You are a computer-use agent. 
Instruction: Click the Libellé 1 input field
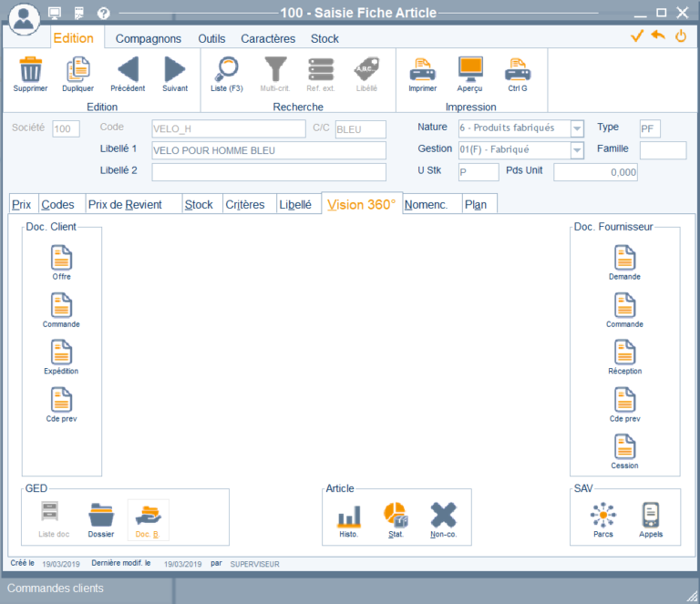pyautogui.click(x=269, y=150)
